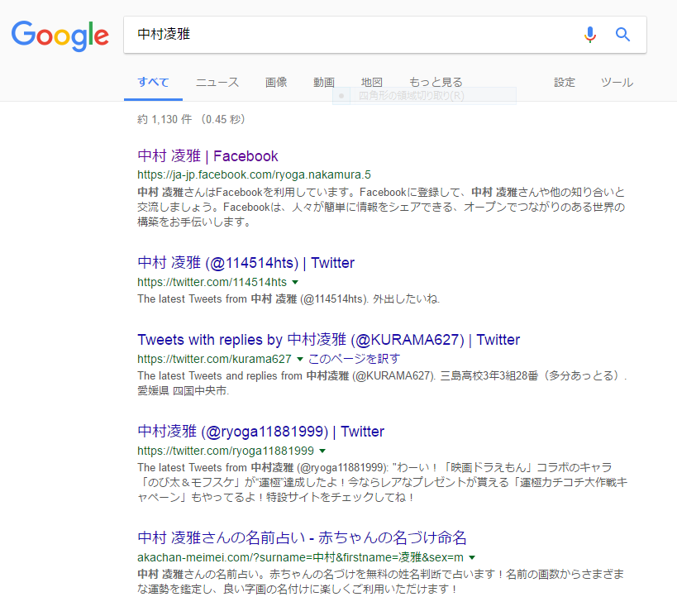Image resolution: width=677 pixels, height=616 pixels.
Task: Click the blue magnifying glass search icon
Action: tap(622, 34)
